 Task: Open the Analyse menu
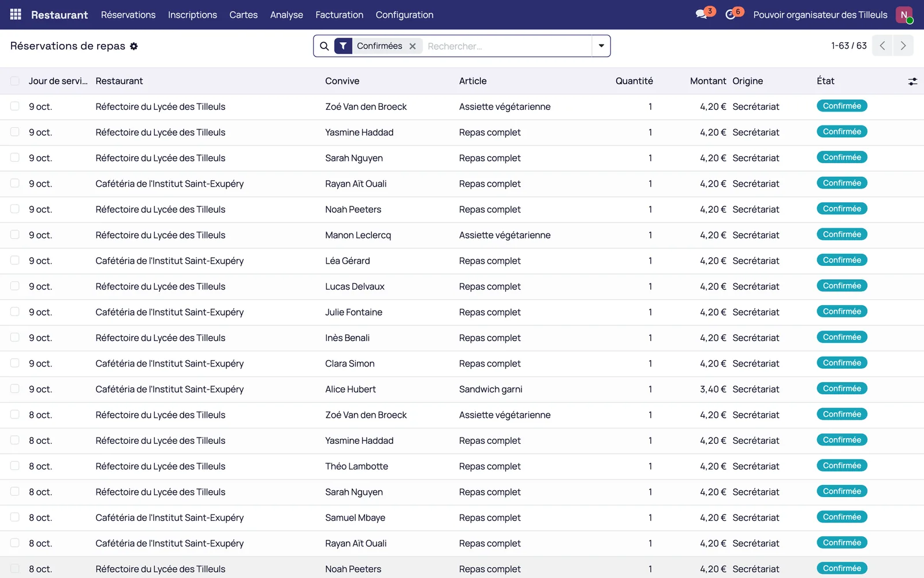click(286, 14)
